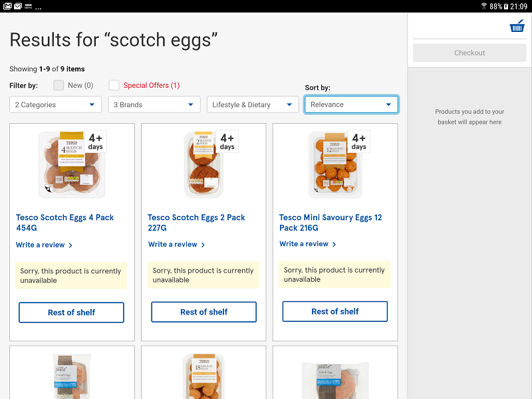Click Rest of shelf under Mini Savoury Eggs
The image size is (532, 399).
(334, 311)
